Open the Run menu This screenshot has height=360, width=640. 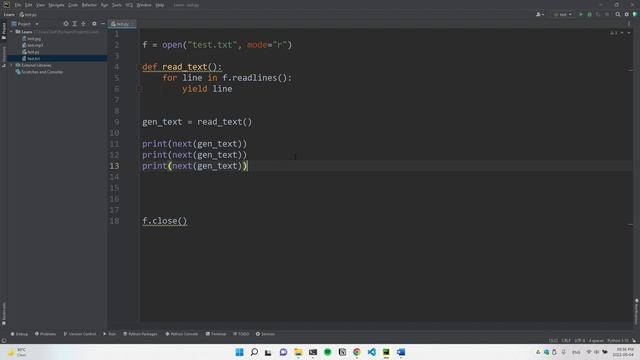click(x=104, y=5)
